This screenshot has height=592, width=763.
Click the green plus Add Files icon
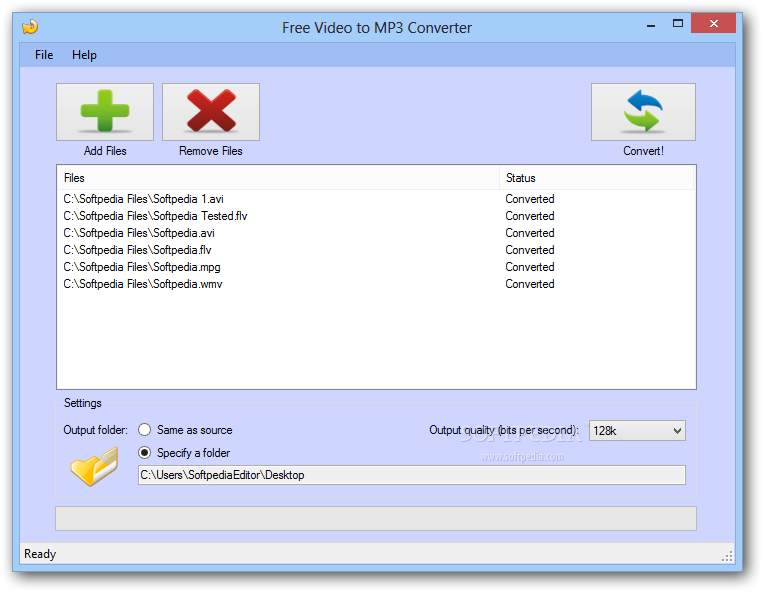[x=105, y=112]
